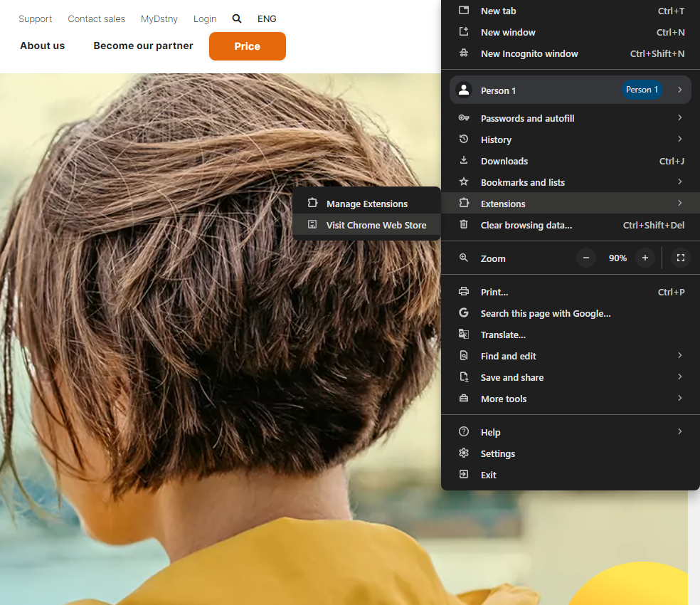This screenshot has width=700, height=605.
Task: Click the Save and share icon
Action: (x=464, y=377)
